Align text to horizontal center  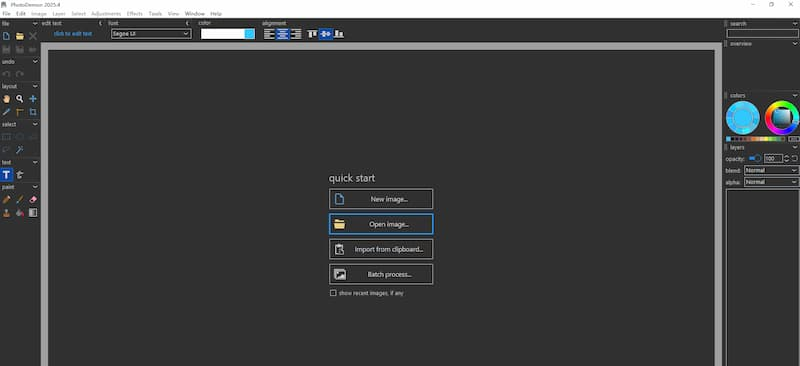(283, 34)
